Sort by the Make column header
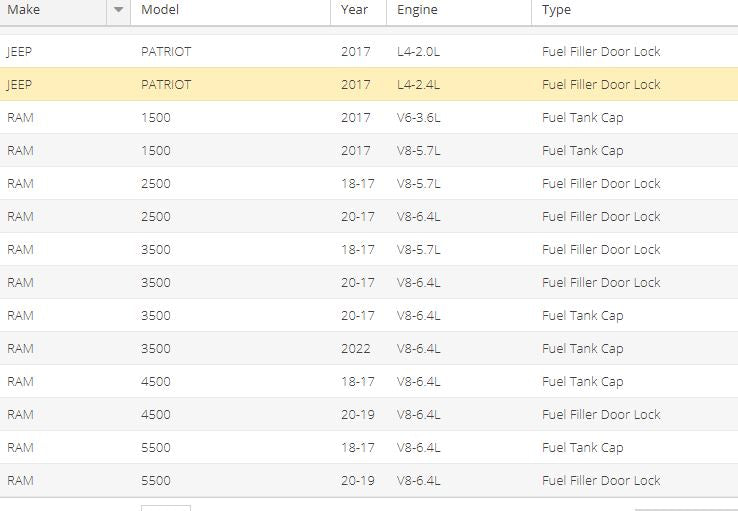The image size is (738, 511). click(x=24, y=10)
